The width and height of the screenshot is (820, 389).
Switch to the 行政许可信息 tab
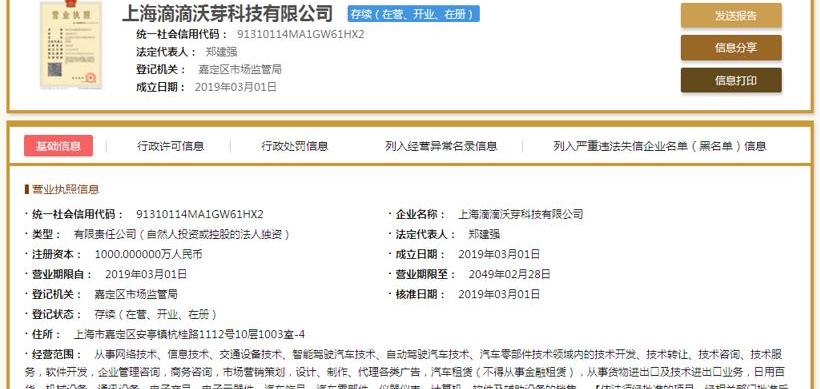pyautogui.click(x=170, y=146)
